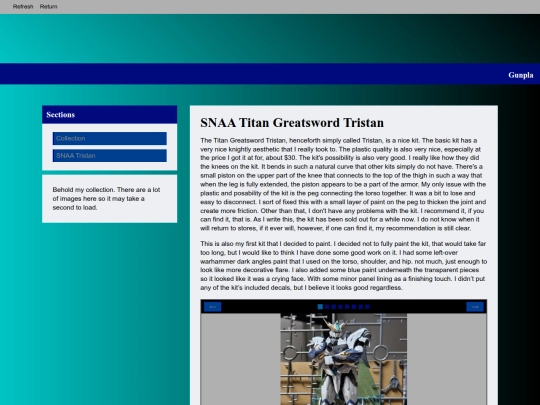Click the 'SNAA Titan Greatsword Tristan' heading
Viewport: 540px width, 405px height.
pos(292,123)
